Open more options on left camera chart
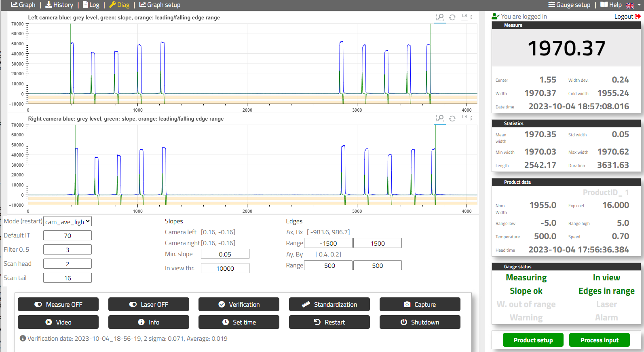This screenshot has width=644, height=352. (x=472, y=17)
